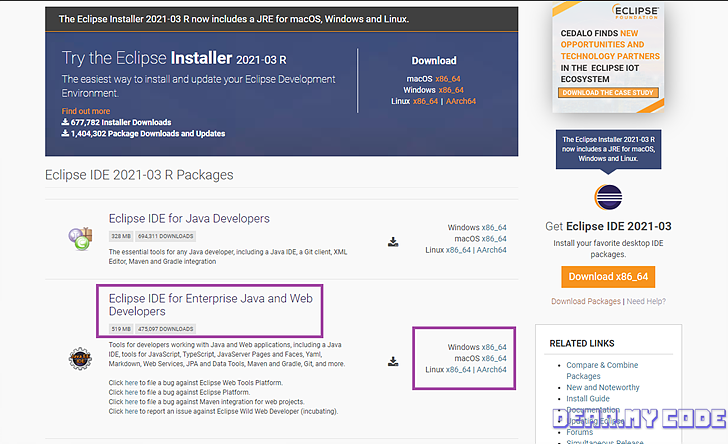Download the installer for Linux x86_64

[425, 101]
